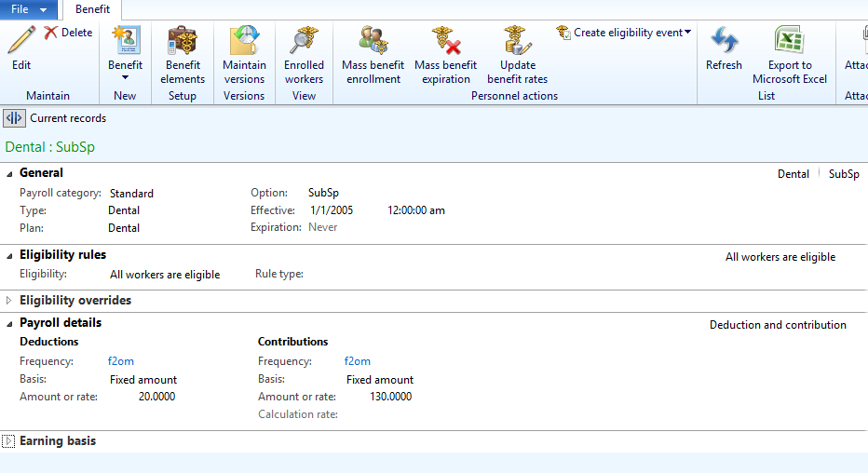Refresh the benefit list
The width and height of the screenshot is (868, 473).
(x=724, y=48)
